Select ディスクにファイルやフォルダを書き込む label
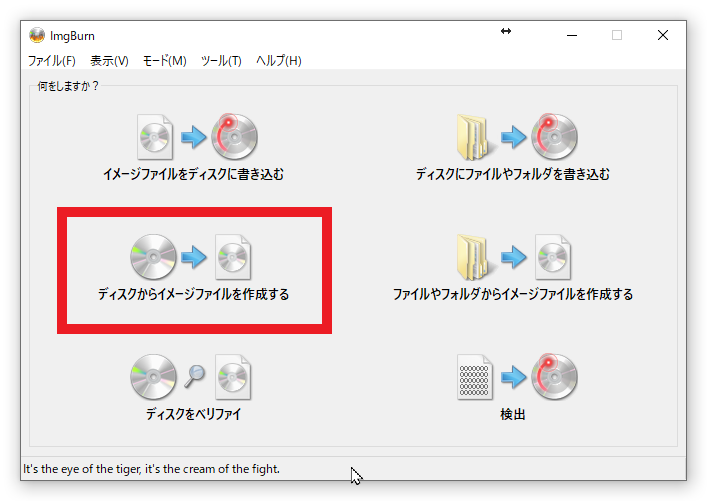The width and height of the screenshot is (707, 501). pyautogui.click(x=513, y=174)
